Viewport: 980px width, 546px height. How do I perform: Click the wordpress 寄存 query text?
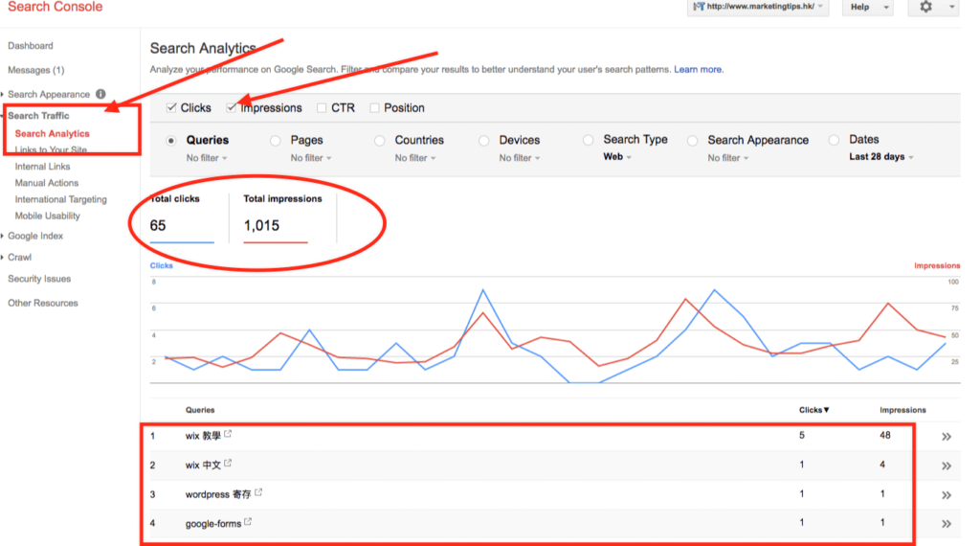218,494
